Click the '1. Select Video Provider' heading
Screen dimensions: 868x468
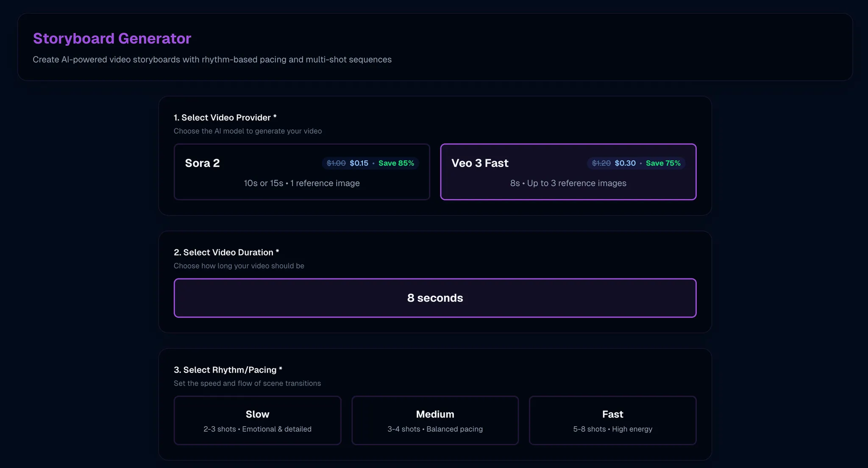pos(225,117)
